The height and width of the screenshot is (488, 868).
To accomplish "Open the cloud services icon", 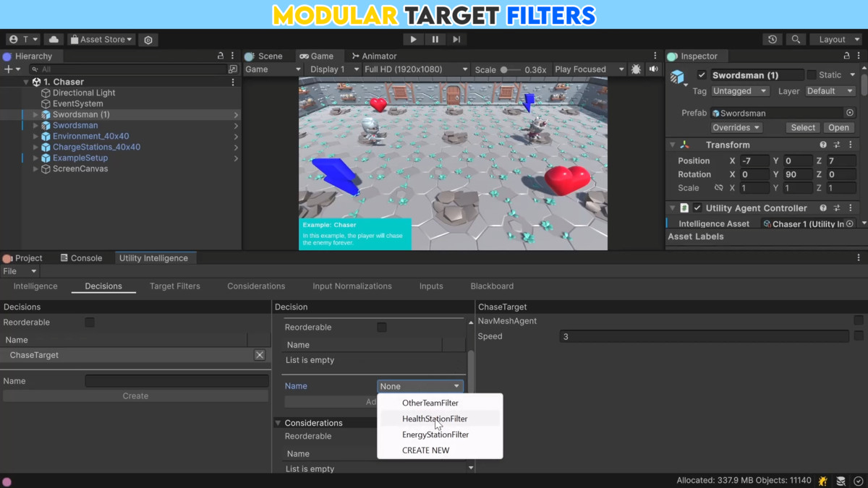I will coord(54,40).
